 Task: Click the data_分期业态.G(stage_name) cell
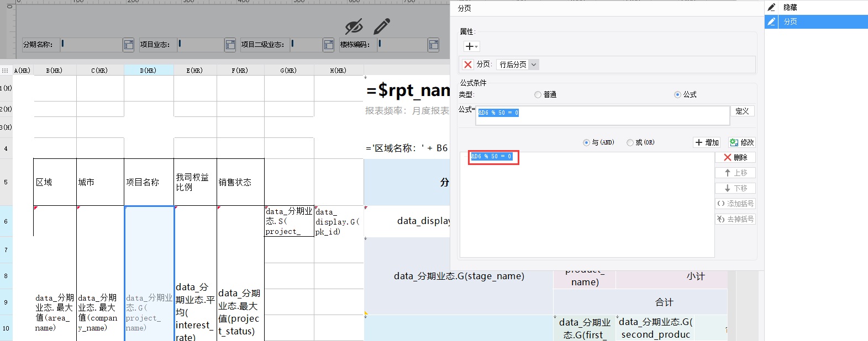pos(459,276)
